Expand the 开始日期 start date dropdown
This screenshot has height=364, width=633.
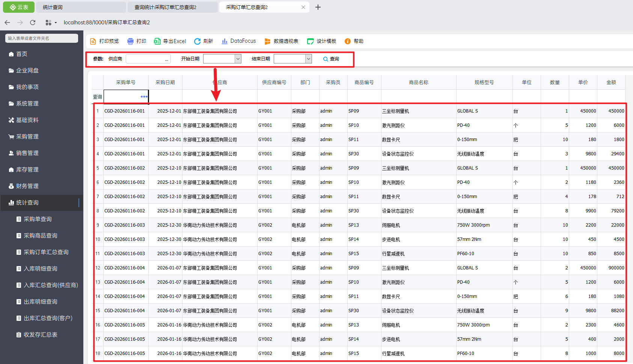pos(238,59)
